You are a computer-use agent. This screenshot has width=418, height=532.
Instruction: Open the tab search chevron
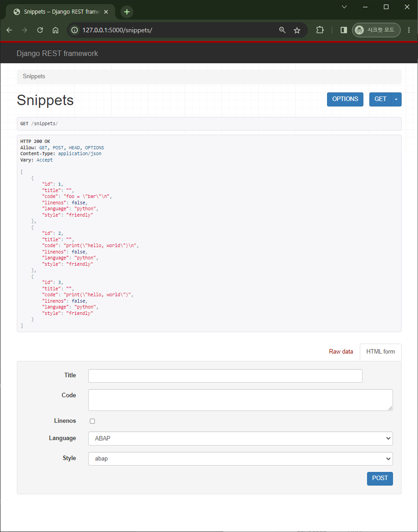click(344, 7)
